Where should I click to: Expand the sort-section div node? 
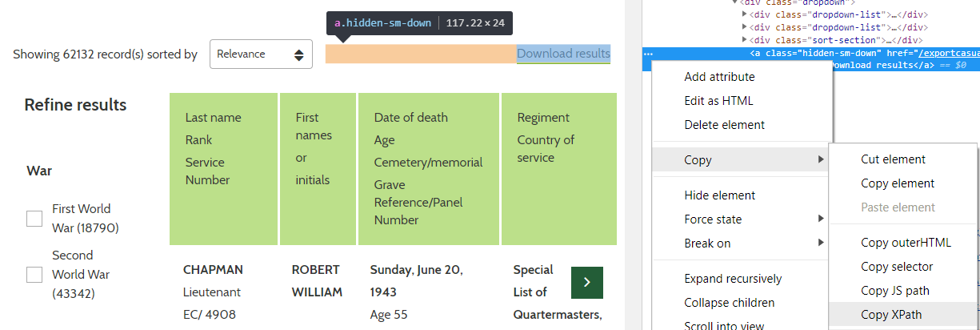(x=745, y=40)
